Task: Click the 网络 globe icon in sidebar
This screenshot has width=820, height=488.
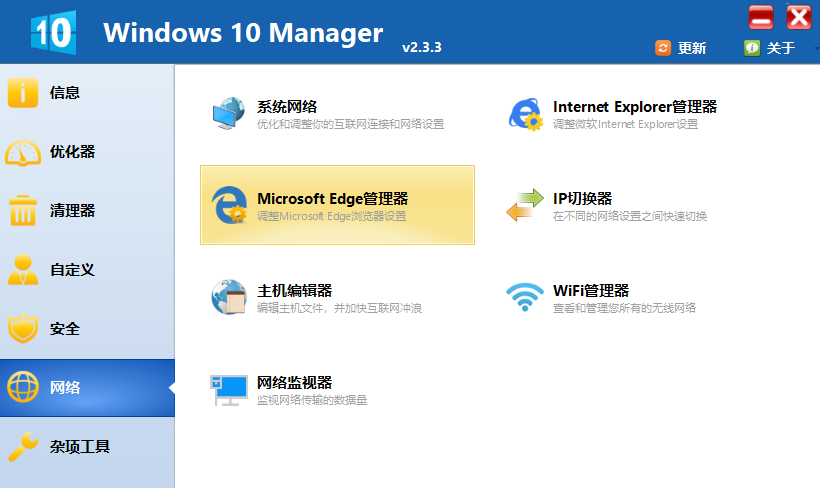Action: (x=23, y=387)
